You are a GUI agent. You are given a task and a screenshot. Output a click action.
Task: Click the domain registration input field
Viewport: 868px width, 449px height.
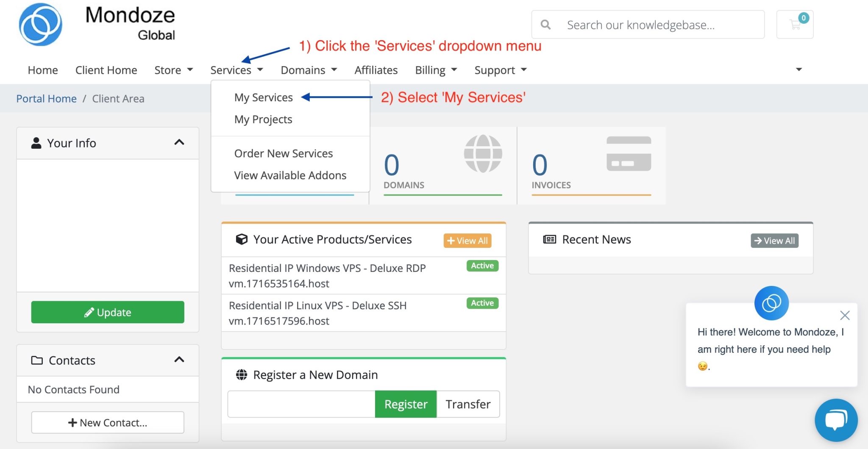pos(301,404)
